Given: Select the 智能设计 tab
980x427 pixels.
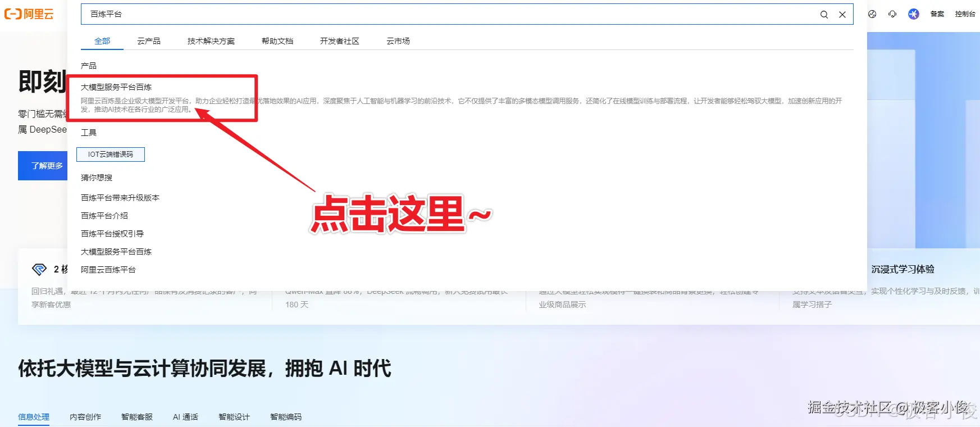Looking at the screenshot, I should [x=234, y=417].
